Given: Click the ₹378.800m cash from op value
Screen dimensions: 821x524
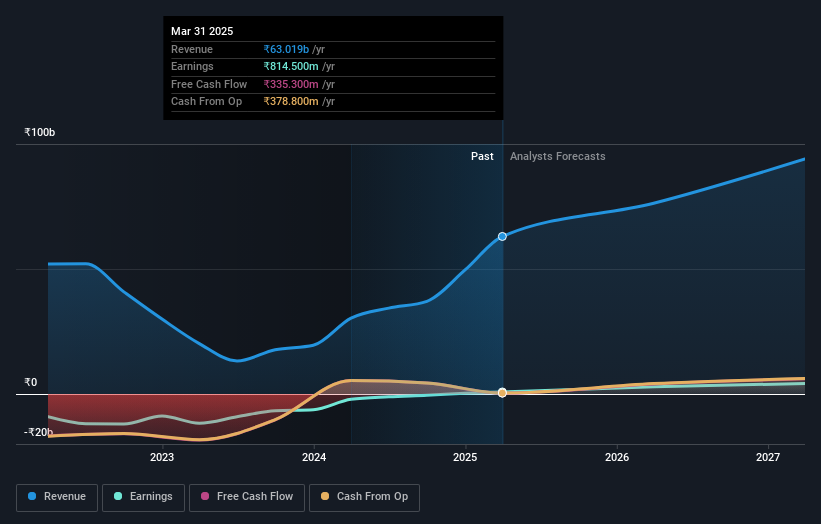Looking at the screenshot, I should coord(291,102).
